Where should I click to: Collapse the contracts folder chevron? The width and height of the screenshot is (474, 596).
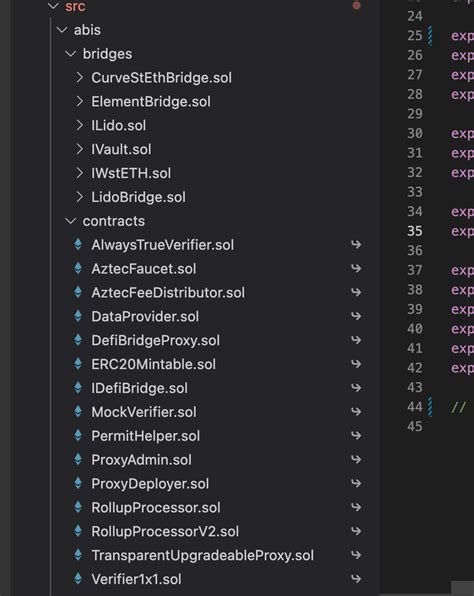point(70,221)
